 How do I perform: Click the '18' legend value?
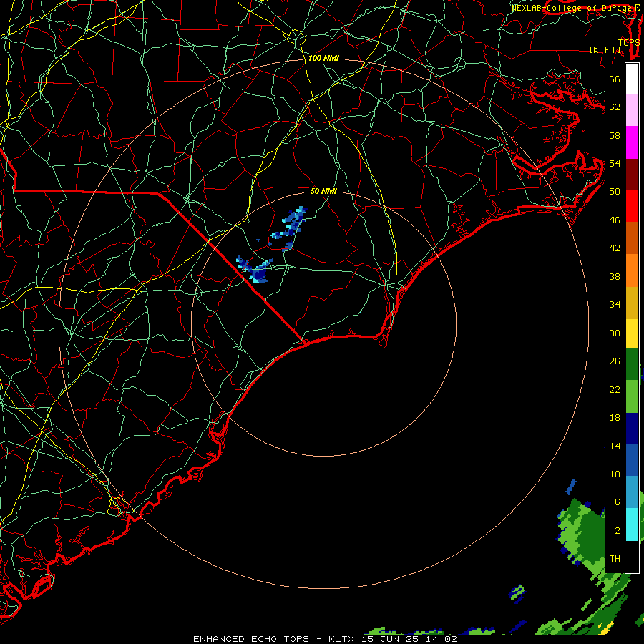[x=615, y=418]
